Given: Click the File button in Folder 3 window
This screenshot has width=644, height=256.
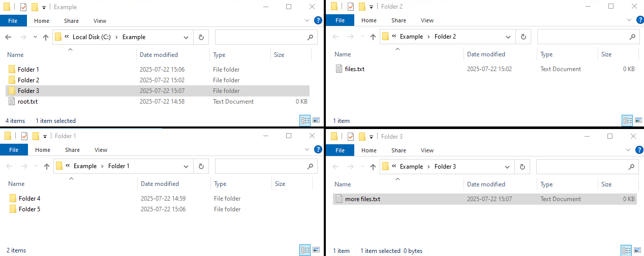Looking at the screenshot, I should (x=340, y=150).
